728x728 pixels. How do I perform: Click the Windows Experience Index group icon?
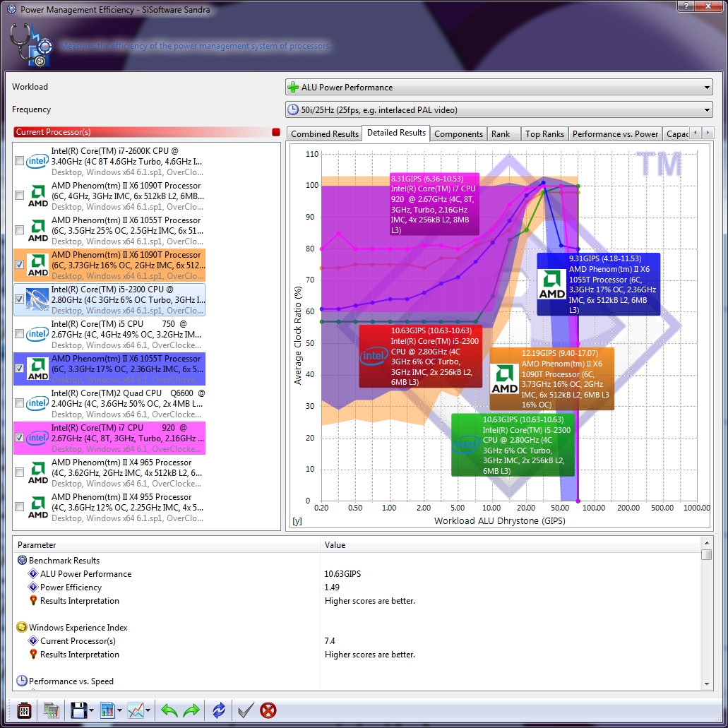coord(21,627)
